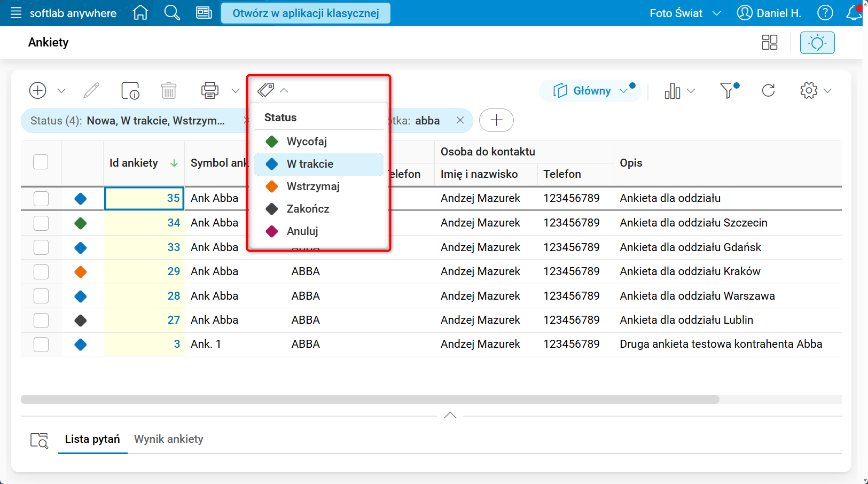868x484 pixels.
Task: Click the blue status diamond for survey 33
Action: (81, 248)
